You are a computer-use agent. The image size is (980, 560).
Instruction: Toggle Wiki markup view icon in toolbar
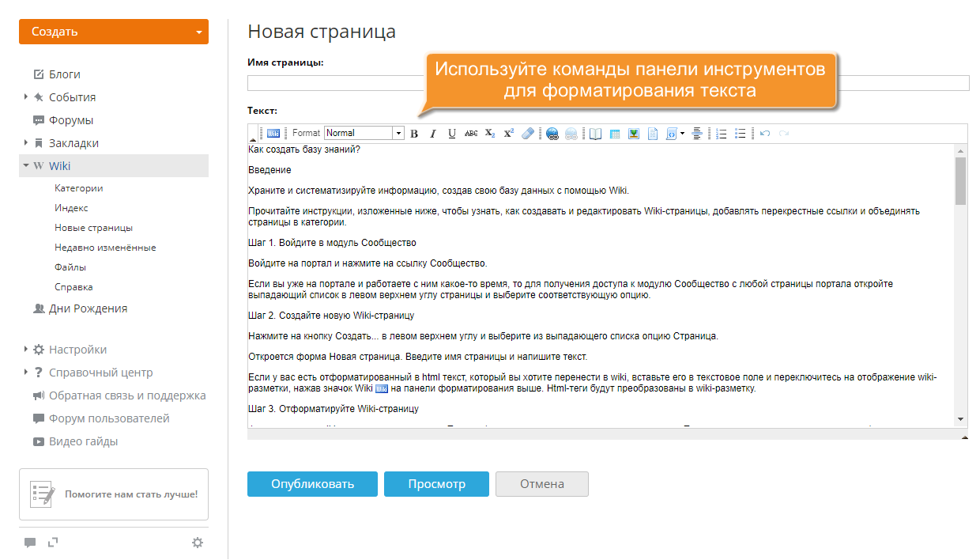[273, 134]
